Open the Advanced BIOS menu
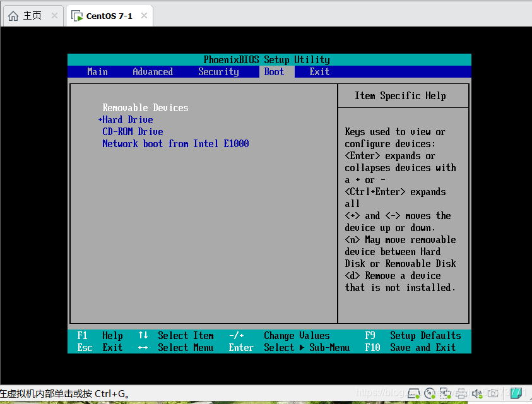Screen dimensions: 532x404 [153, 71]
